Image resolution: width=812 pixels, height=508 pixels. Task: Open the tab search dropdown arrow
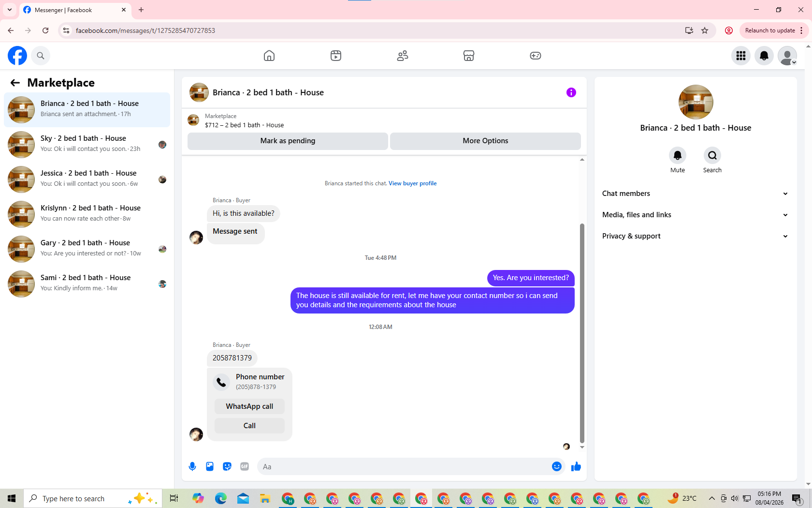(10, 10)
